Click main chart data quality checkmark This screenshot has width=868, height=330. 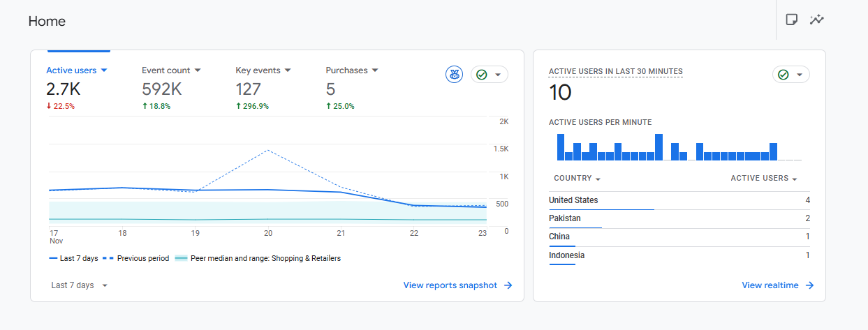[482, 75]
